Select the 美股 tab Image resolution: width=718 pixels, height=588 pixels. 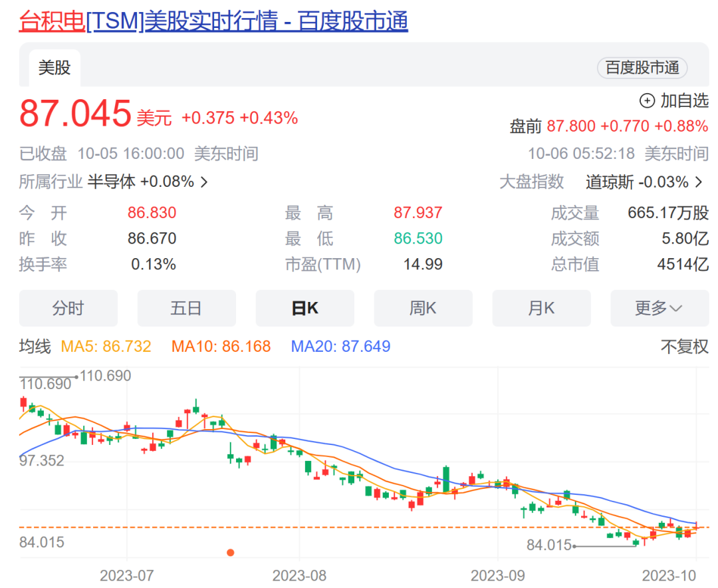pos(55,68)
